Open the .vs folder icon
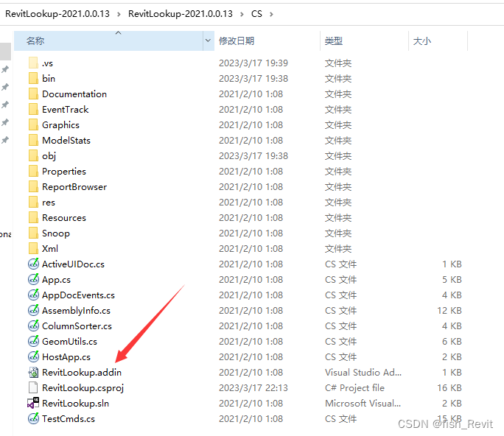The image size is (504, 436). pos(33,63)
